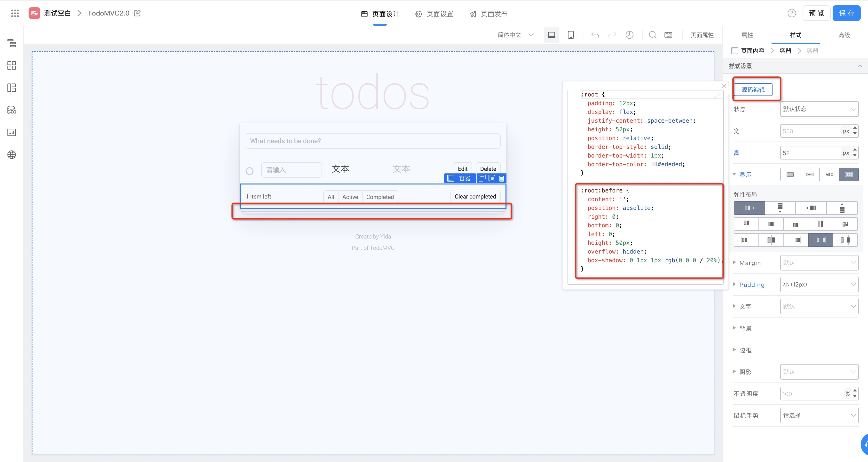Click the 源码编辑 button

(x=753, y=90)
